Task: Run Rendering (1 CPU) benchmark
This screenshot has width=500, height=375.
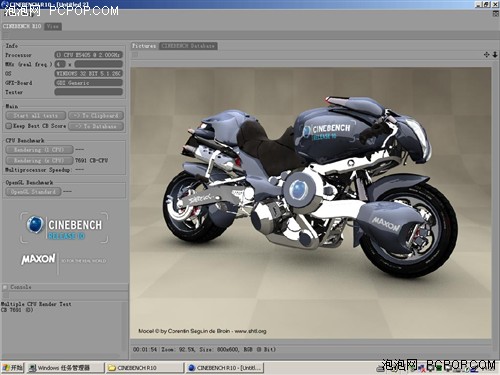Action: tap(39, 150)
